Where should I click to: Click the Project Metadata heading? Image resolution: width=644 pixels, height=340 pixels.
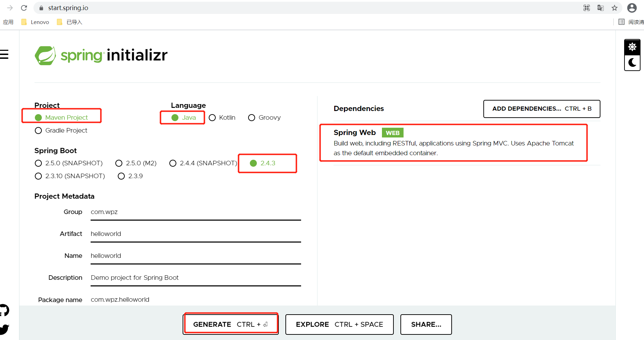(x=64, y=196)
